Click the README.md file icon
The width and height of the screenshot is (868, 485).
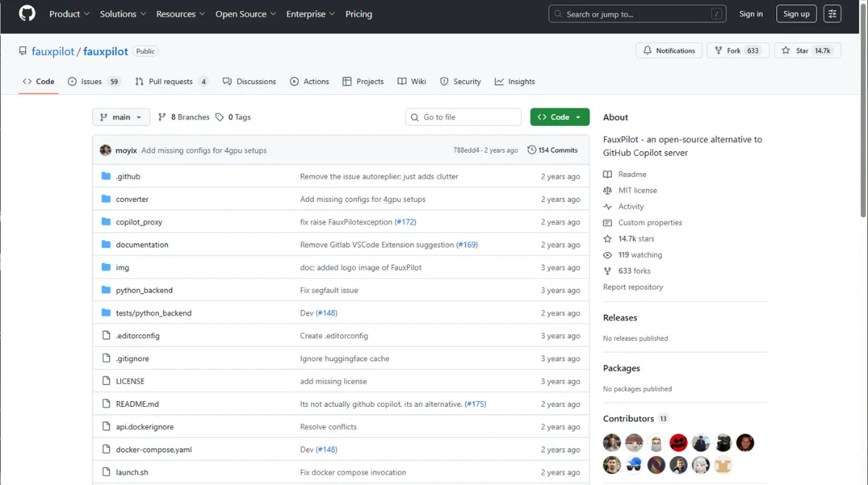coord(106,405)
